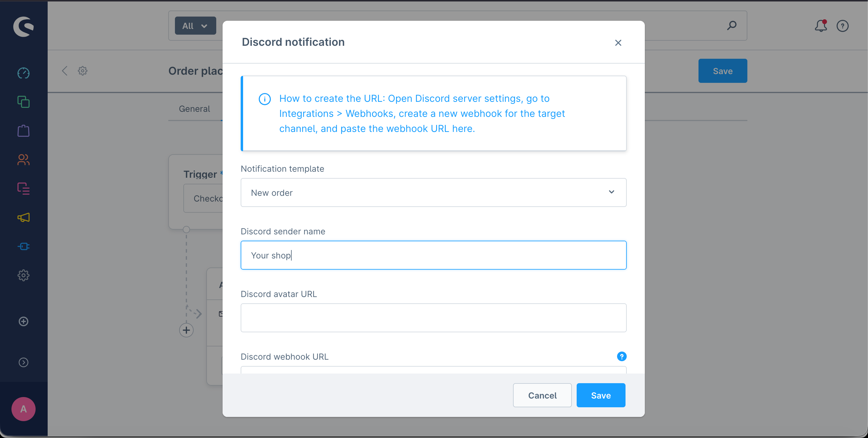The width and height of the screenshot is (868, 438).
Task: Switch to the General tab
Action: click(195, 109)
